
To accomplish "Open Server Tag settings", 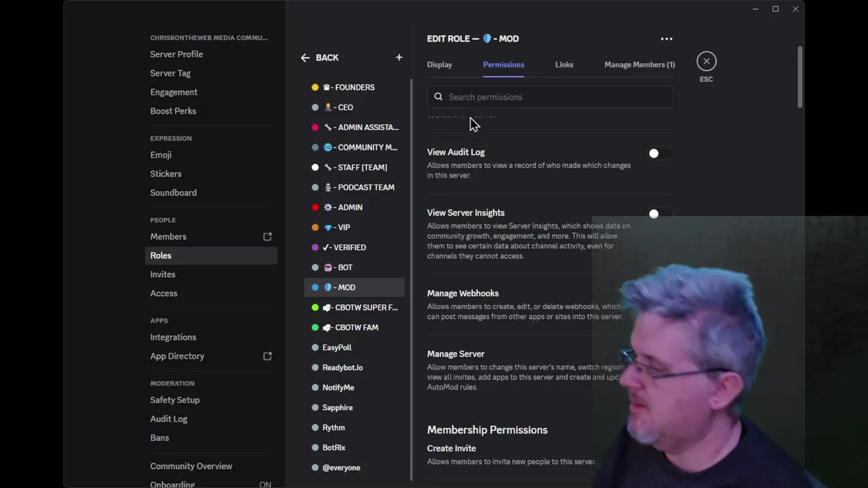I will pos(211,73).
